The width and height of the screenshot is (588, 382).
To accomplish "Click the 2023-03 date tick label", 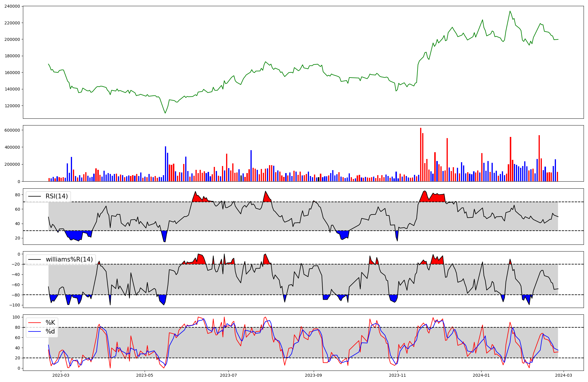I will (x=61, y=375).
